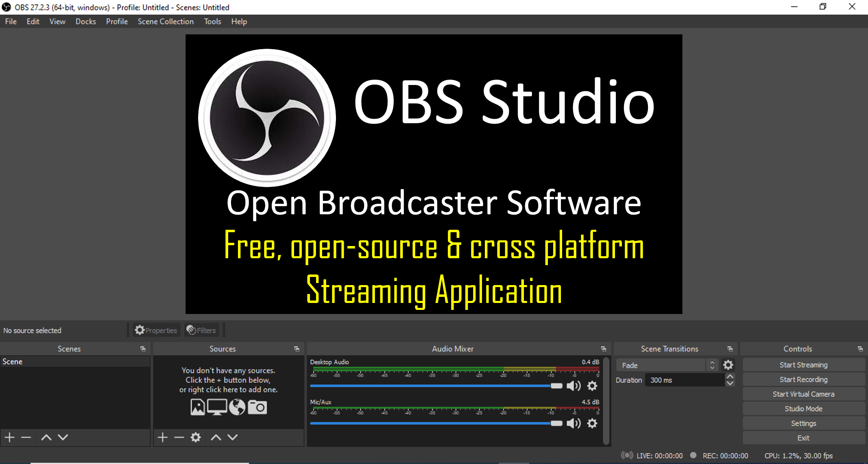Open source properties via gear icon in Sources panel
Viewport: 868px width, 464px height.
[195, 437]
